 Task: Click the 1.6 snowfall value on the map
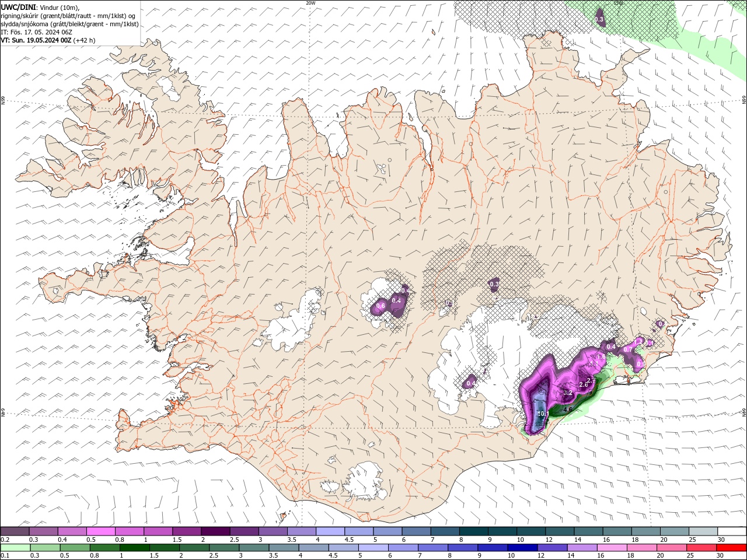click(601, 356)
